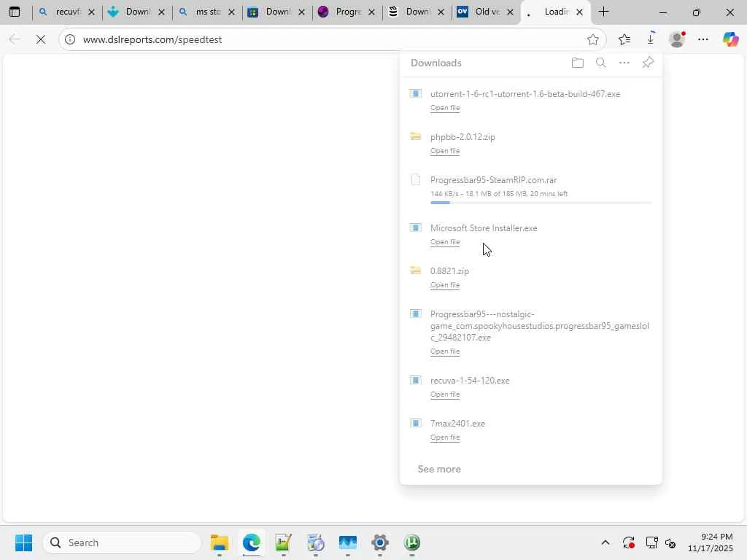Close the Progre tab
Viewport: 747px width, 560px height.
click(x=371, y=12)
